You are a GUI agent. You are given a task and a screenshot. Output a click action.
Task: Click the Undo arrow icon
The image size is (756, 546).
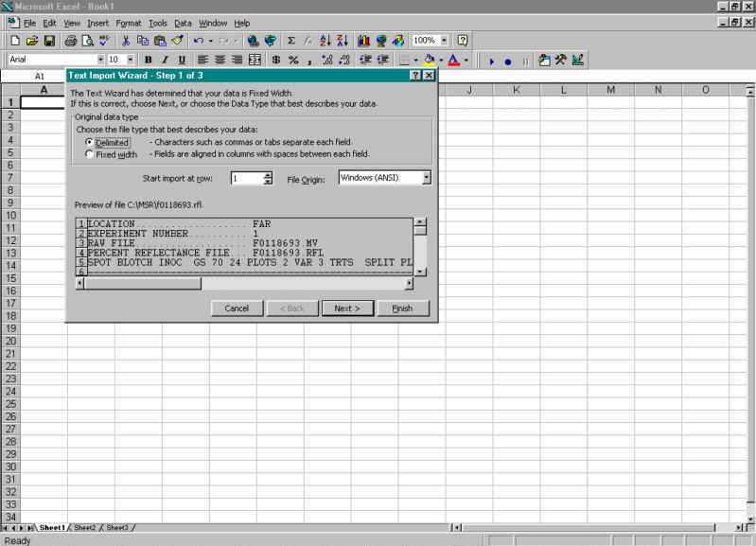(198, 41)
